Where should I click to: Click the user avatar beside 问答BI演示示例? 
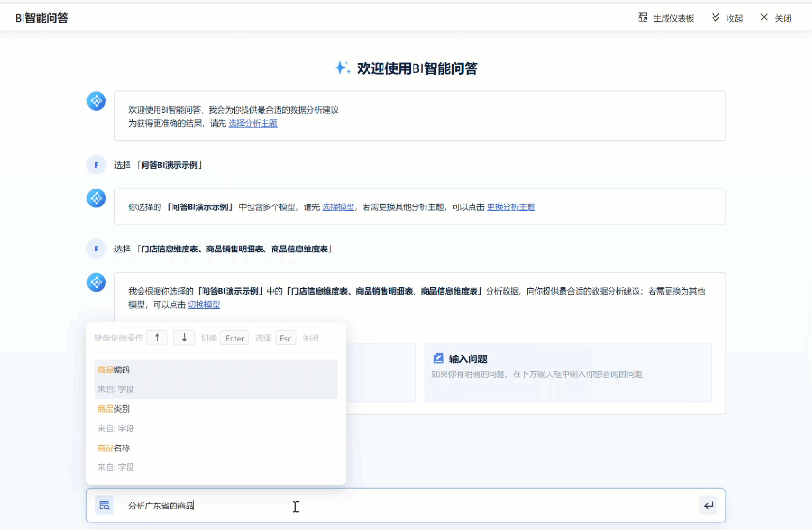96,165
